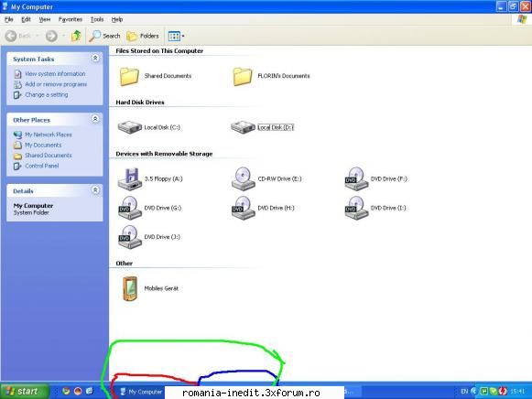Select the DVD Drive (F:) icon
Viewport: 532px width, 399px height.
[x=356, y=178]
